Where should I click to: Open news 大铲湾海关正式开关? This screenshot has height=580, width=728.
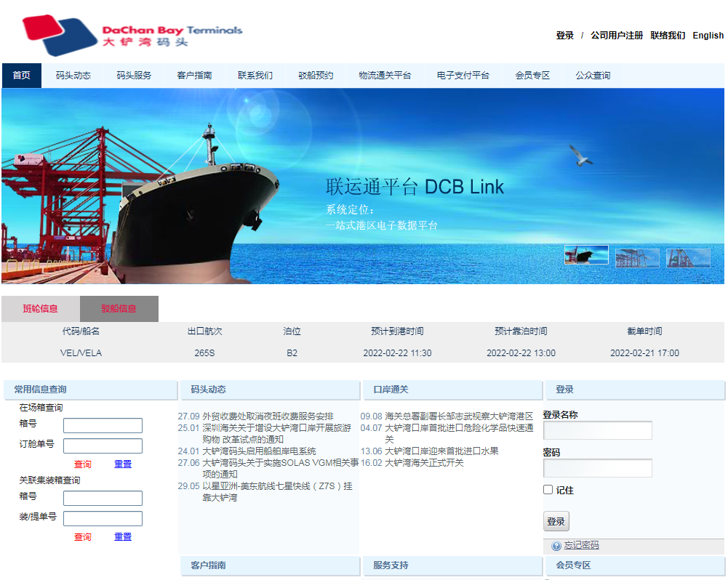coord(424,462)
